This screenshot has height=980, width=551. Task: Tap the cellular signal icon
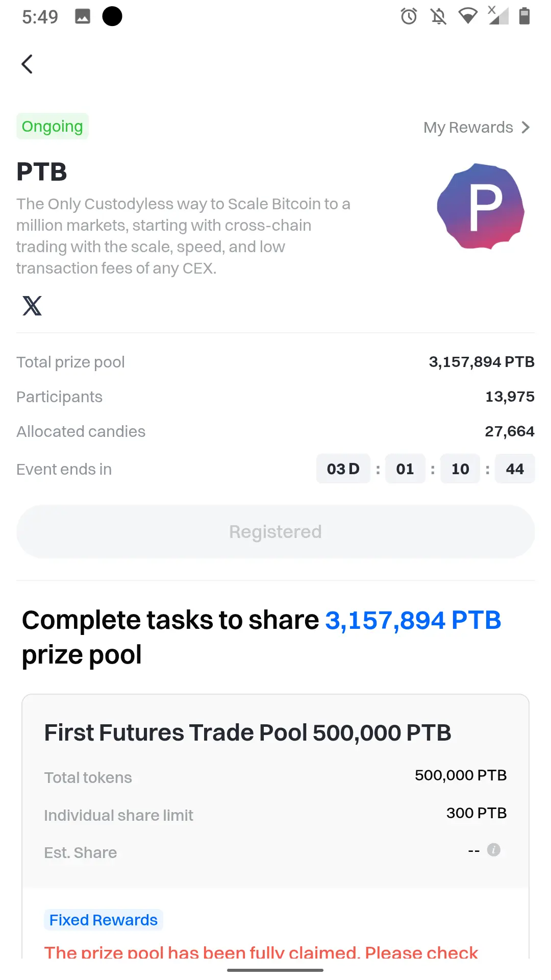498,15
